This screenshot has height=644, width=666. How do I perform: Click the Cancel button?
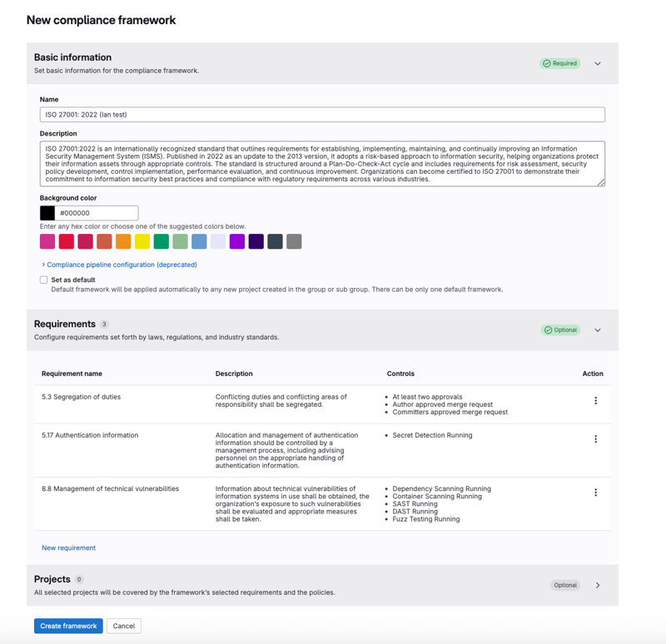tap(123, 626)
